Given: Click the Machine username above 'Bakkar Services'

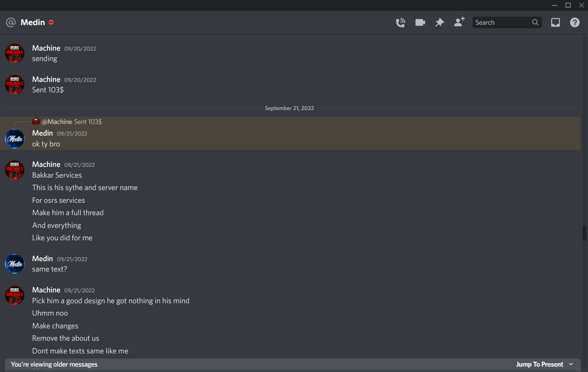Looking at the screenshot, I should pyautogui.click(x=46, y=164).
